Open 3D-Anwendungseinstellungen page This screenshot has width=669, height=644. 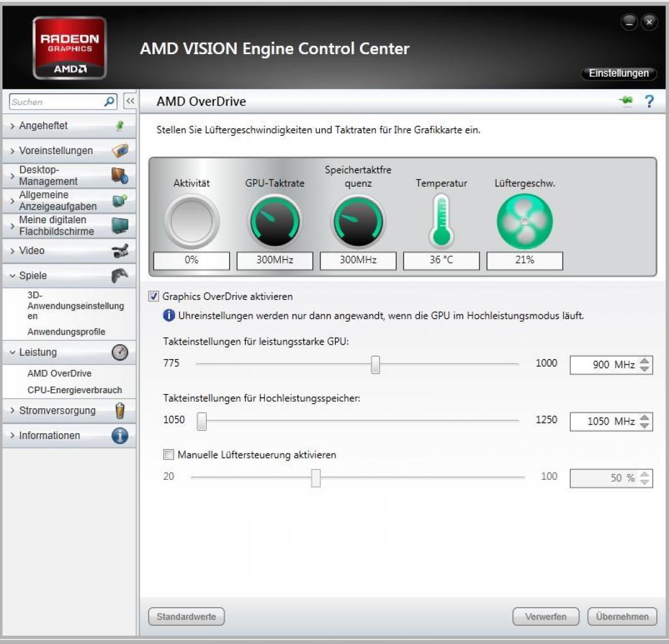[x=76, y=306]
